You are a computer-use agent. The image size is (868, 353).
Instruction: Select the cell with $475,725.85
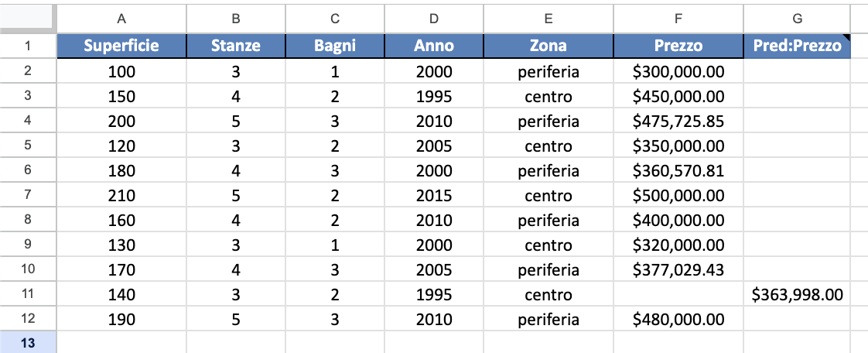pos(678,121)
